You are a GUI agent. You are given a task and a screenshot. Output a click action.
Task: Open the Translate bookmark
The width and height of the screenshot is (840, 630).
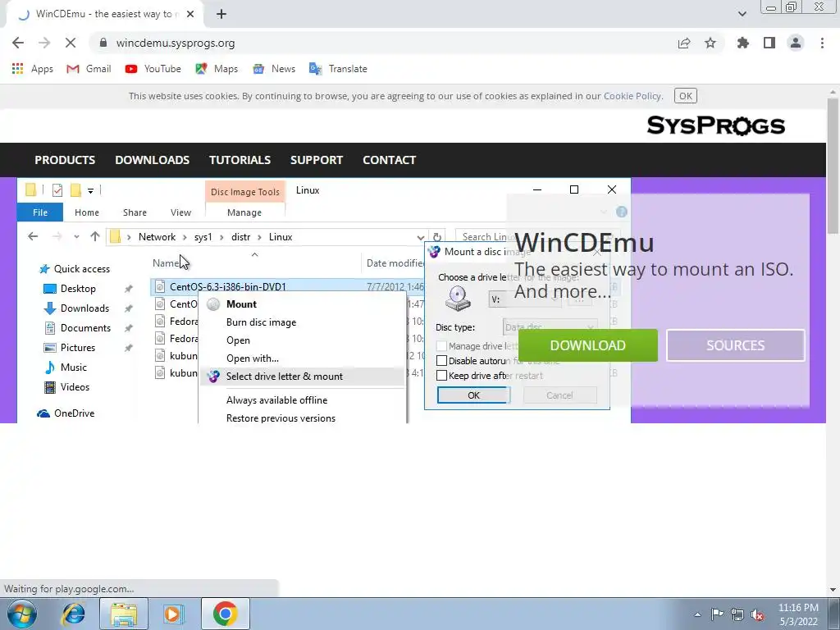pyautogui.click(x=339, y=69)
